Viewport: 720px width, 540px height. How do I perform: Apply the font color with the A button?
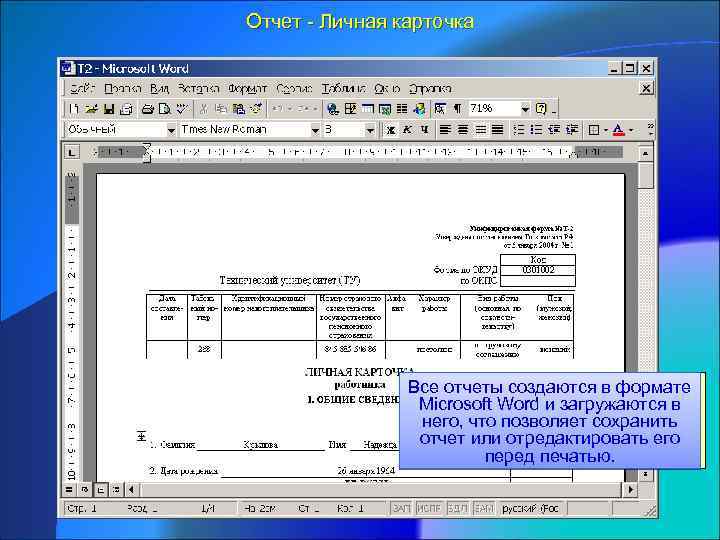point(619,130)
